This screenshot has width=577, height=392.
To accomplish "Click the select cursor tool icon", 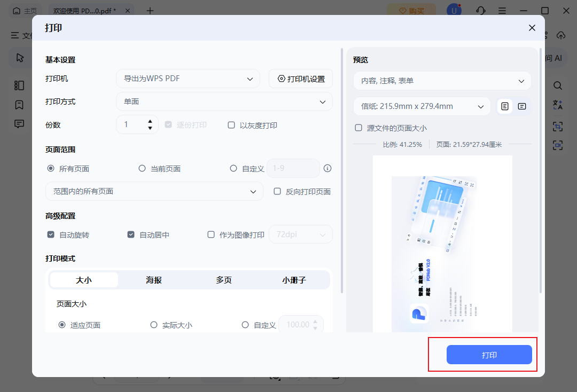I will click(20, 58).
